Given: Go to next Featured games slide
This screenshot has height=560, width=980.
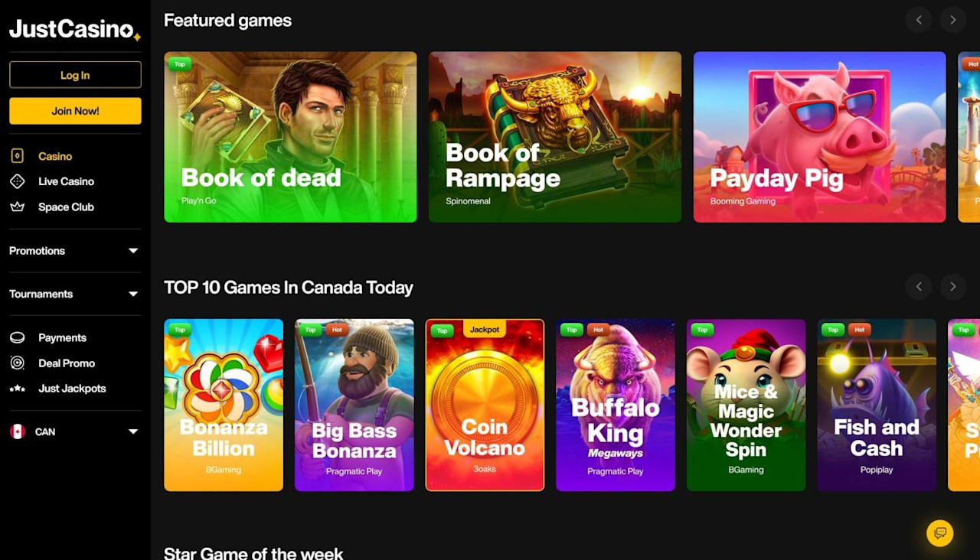Looking at the screenshot, I should pyautogui.click(x=953, y=20).
